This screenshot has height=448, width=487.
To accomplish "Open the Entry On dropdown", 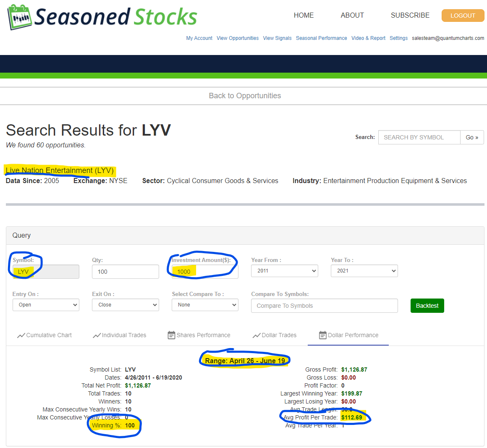I will [46, 305].
